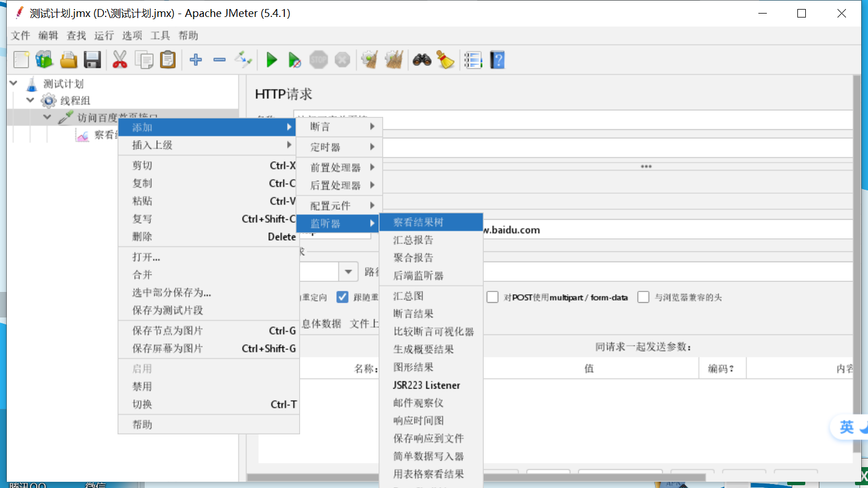Select the 线程组 label in tree

pos(75,101)
